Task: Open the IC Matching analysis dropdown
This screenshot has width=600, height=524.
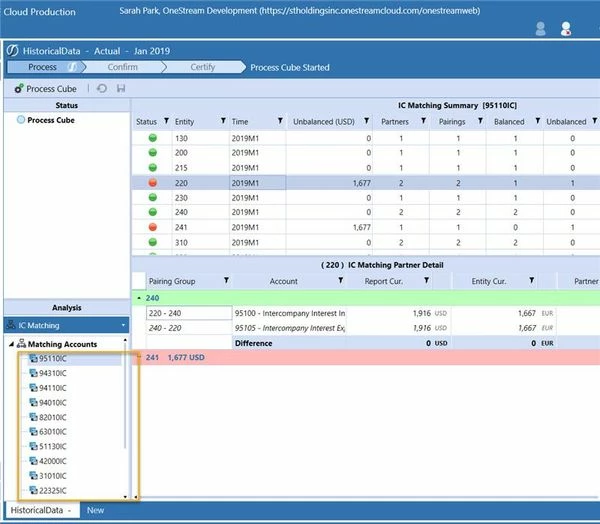Action: pyautogui.click(x=123, y=325)
